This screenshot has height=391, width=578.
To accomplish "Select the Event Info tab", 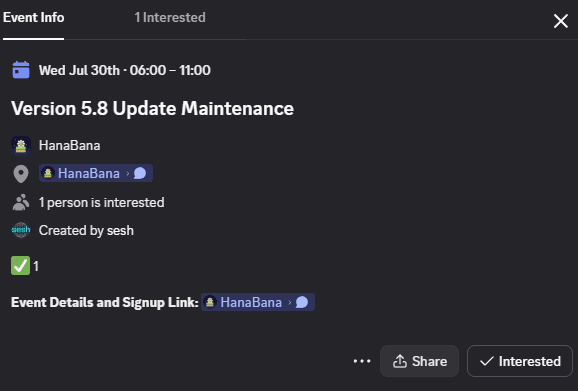I will point(34,17).
